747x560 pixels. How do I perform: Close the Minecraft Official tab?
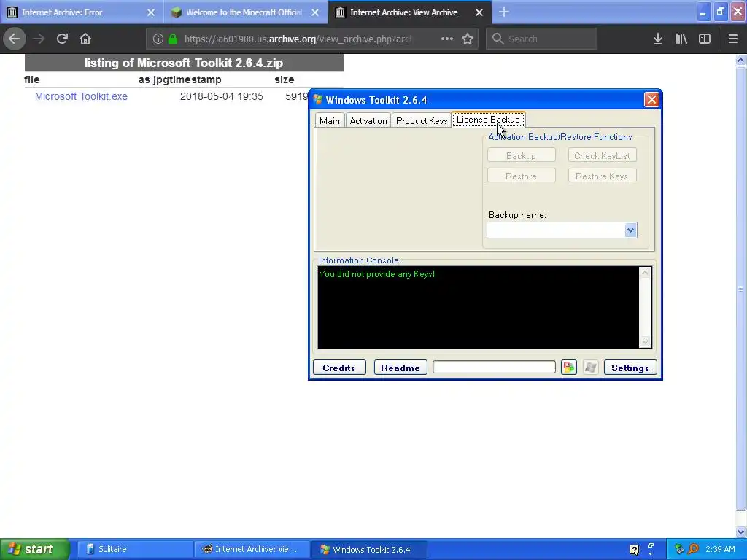pos(315,12)
